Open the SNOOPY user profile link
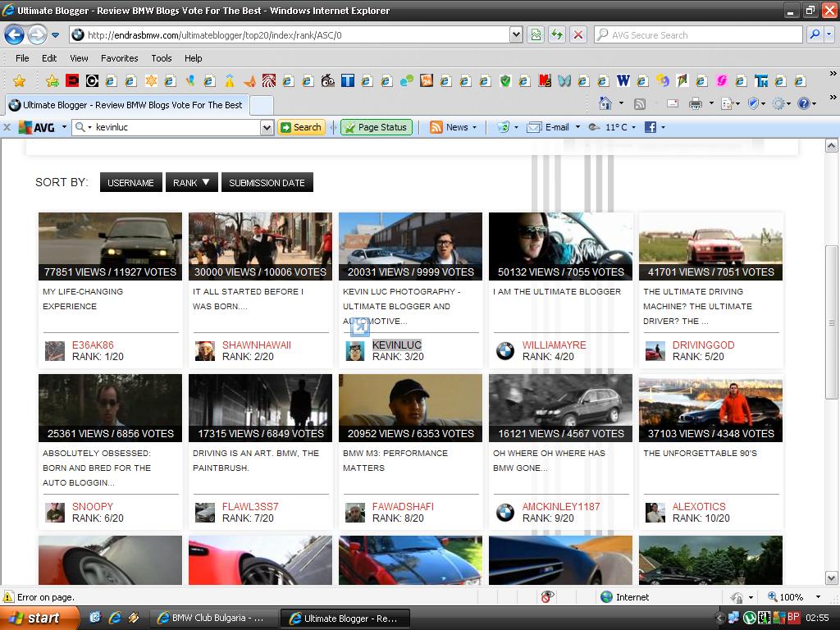 pos(93,507)
